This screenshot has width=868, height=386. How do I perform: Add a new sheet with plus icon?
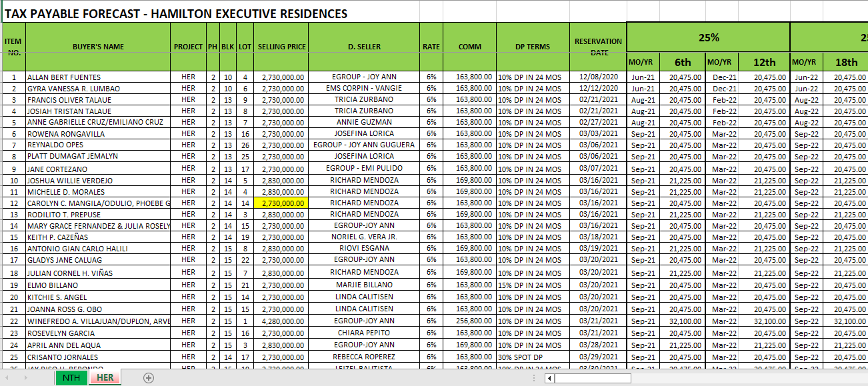149,378
